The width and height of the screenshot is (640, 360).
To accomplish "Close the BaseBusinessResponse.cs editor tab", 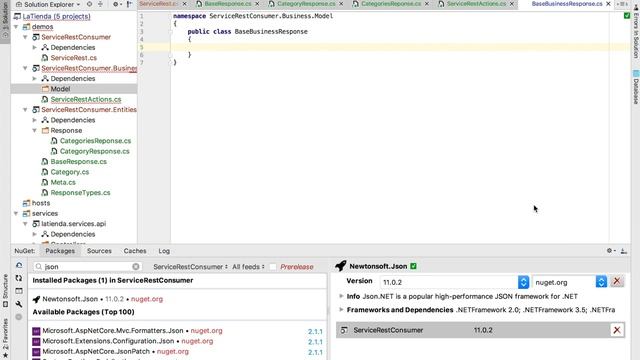I will click(x=608, y=4).
